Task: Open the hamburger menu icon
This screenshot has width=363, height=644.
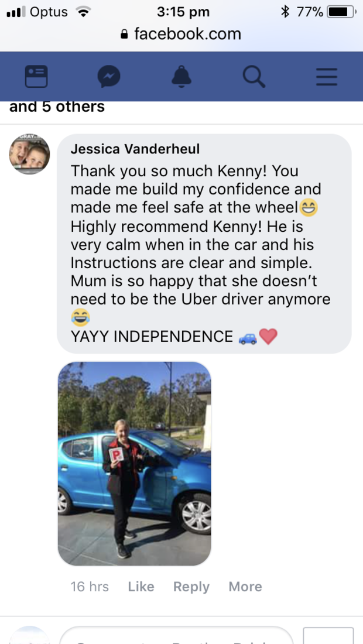Action: (327, 77)
